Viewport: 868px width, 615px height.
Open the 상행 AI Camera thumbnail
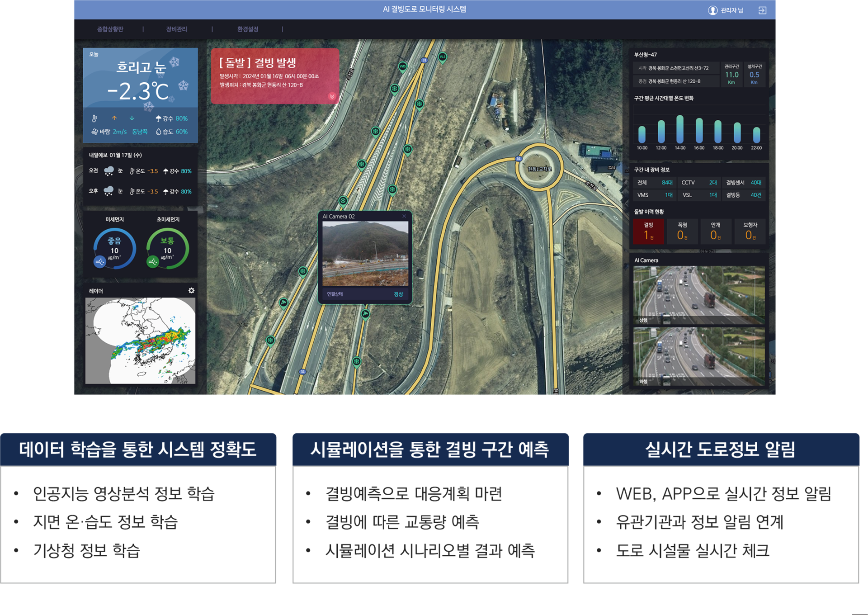tap(699, 295)
